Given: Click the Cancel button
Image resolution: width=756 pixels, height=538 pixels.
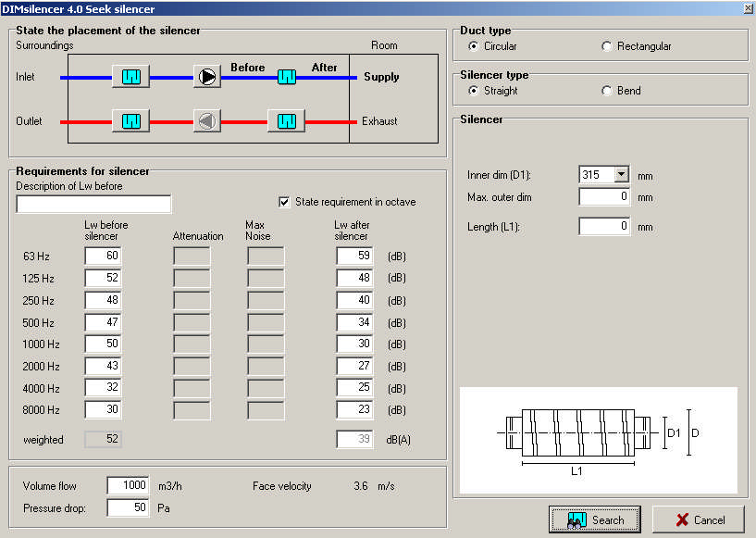Looking at the screenshot, I should [x=699, y=519].
